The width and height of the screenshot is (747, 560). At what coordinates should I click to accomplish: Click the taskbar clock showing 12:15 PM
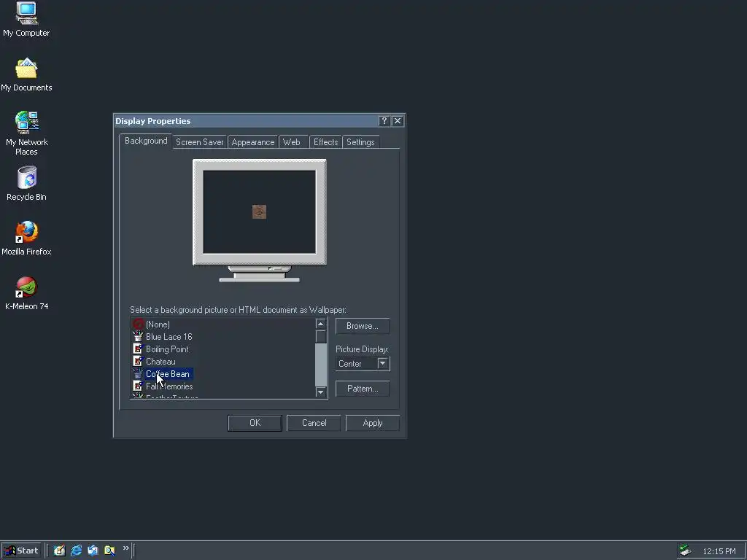tap(719, 551)
